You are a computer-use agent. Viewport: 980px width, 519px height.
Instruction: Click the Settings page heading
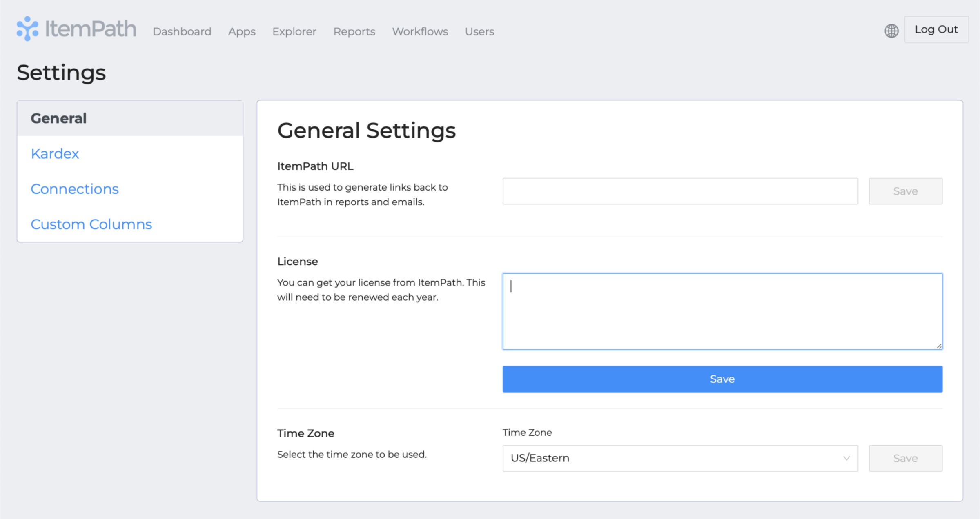click(61, 73)
